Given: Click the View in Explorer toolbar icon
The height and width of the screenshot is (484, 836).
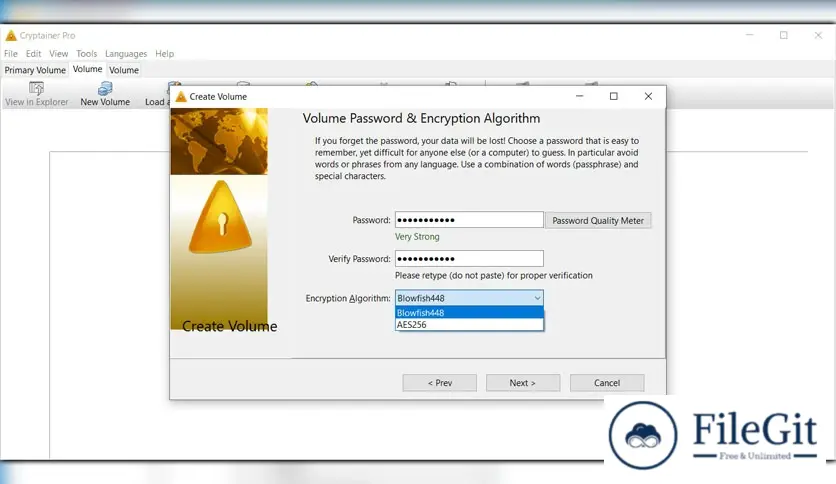Looking at the screenshot, I should click(36, 88).
